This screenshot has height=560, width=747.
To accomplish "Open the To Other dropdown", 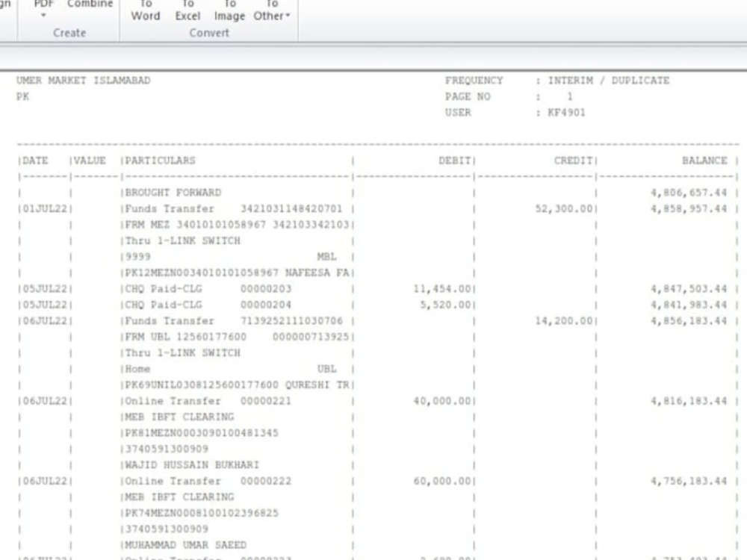I will (272, 10).
